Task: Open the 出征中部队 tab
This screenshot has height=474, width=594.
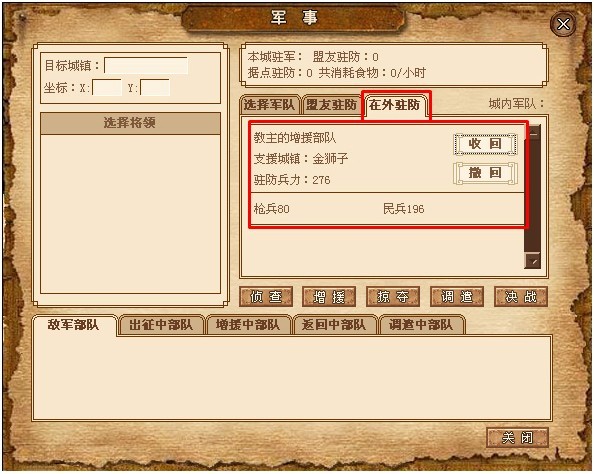Action: pos(161,325)
